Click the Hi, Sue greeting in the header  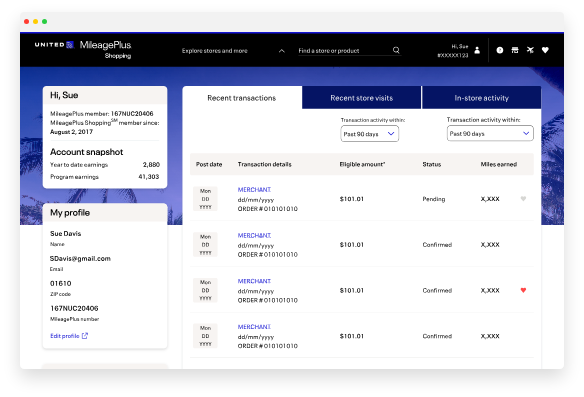(460, 47)
